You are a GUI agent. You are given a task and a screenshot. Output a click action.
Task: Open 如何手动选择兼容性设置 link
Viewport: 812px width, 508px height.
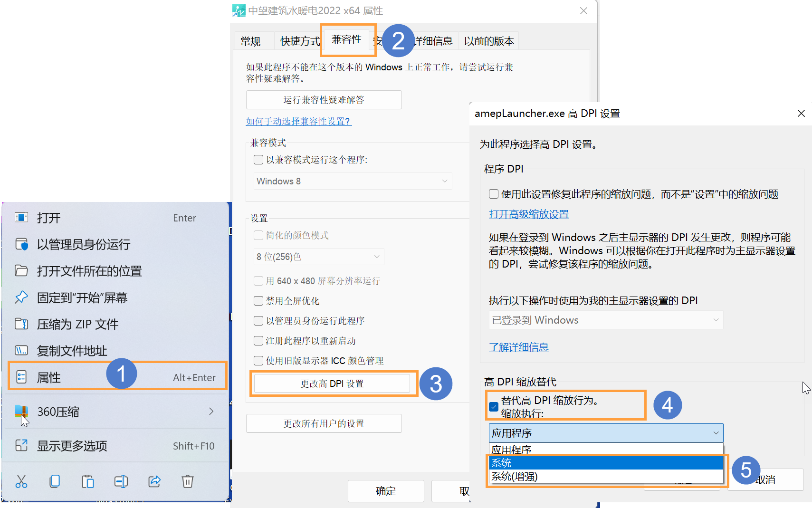tap(298, 121)
